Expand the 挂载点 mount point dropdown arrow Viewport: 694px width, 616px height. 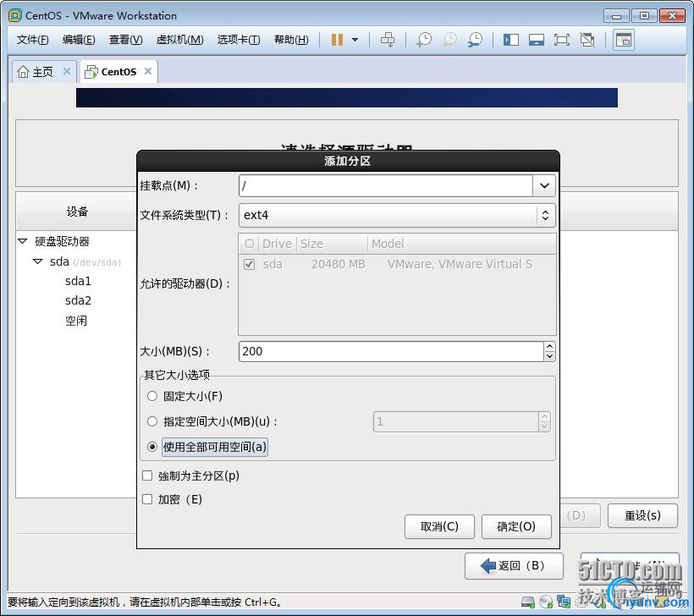(x=544, y=185)
